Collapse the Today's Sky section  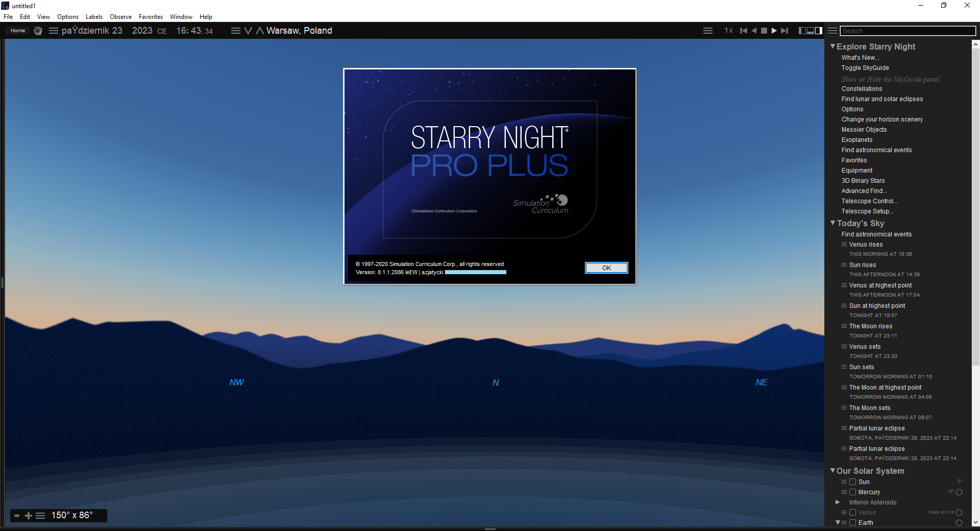[832, 223]
